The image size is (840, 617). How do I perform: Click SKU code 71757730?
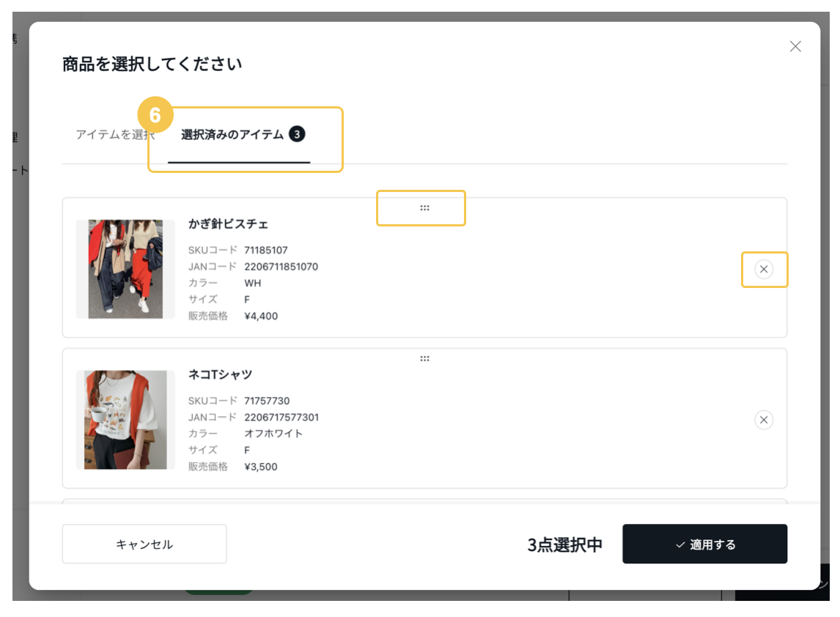pyautogui.click(x=267, y=401)
